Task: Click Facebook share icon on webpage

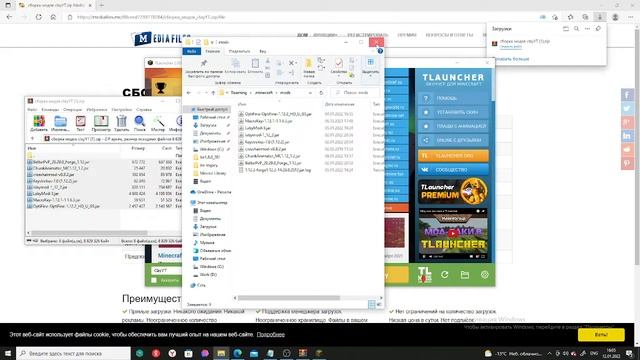Action: point(627,95)
